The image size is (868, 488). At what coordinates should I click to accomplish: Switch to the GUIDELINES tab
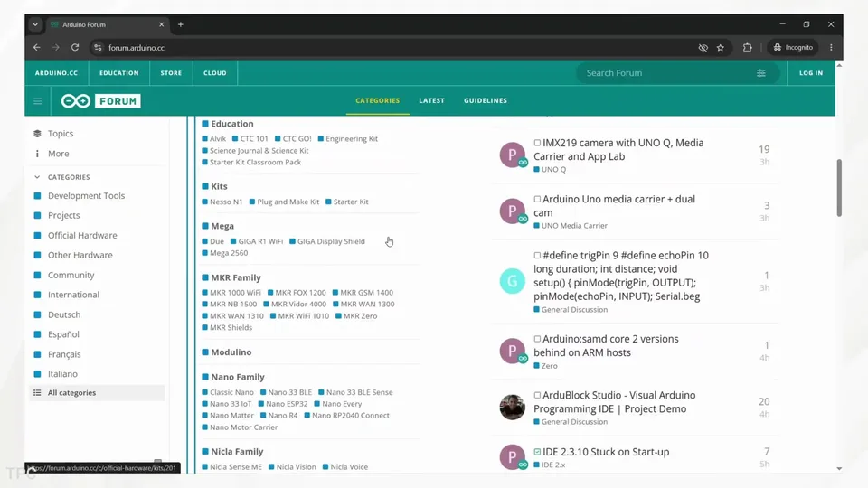pos(486,100)
